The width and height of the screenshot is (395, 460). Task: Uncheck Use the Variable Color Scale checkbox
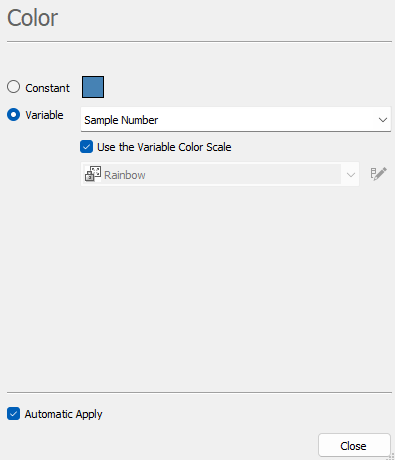click(86, 147)
